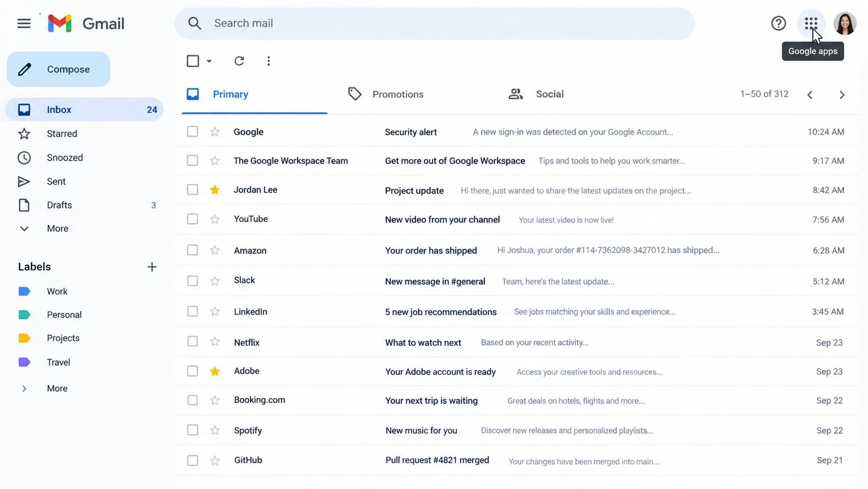Open the What to watch next email

pos(517,342)
